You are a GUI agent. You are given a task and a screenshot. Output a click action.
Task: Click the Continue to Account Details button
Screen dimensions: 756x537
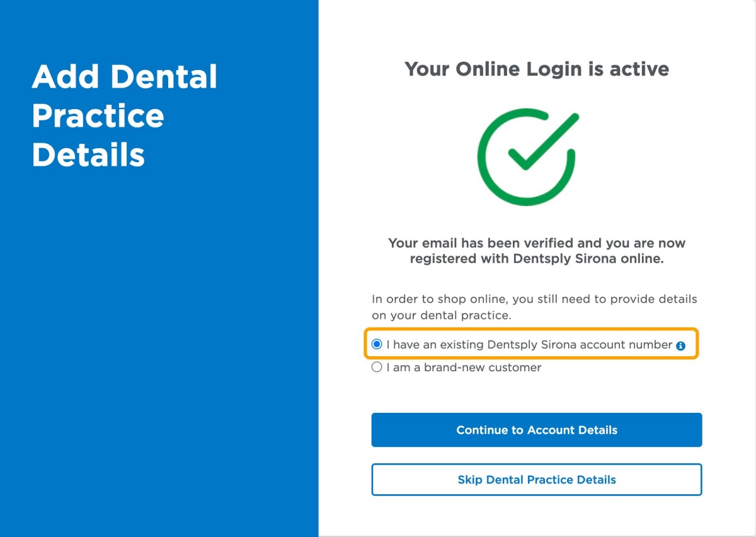(536, 430)
